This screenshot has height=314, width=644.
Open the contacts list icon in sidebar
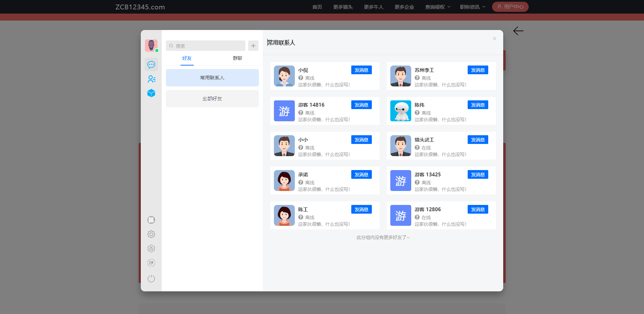pos(151,79)
